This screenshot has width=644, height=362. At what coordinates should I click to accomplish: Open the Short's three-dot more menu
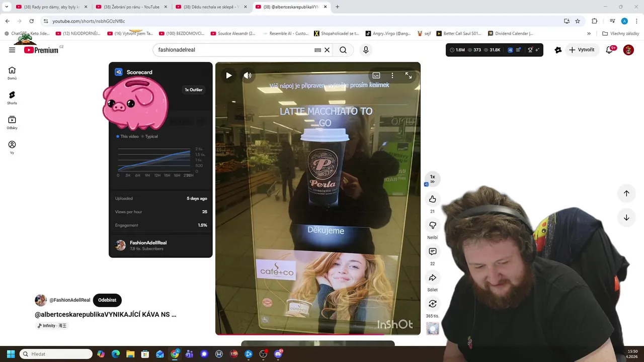(x=392, y=75)
